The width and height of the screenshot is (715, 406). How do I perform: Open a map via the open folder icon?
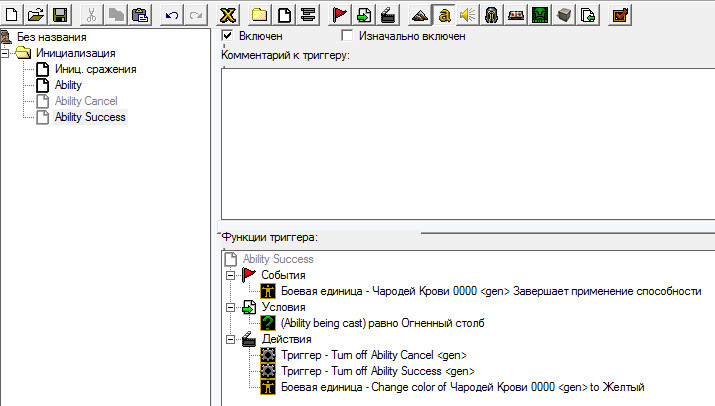coord(36,15)
